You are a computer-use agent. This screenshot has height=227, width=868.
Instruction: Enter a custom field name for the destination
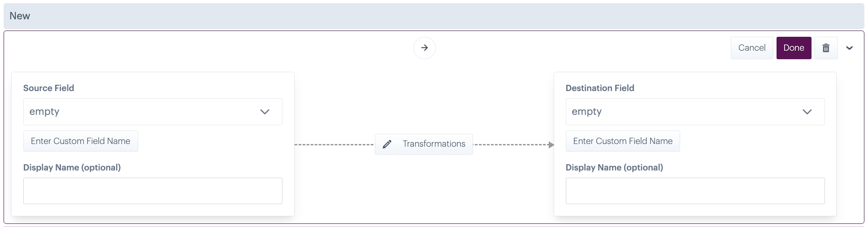pos(623,141)
